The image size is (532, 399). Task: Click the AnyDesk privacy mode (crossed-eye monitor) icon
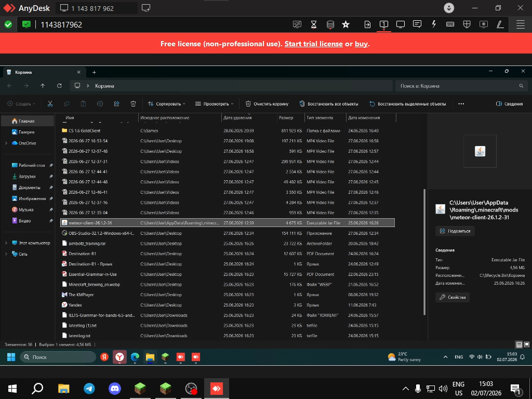297,24
